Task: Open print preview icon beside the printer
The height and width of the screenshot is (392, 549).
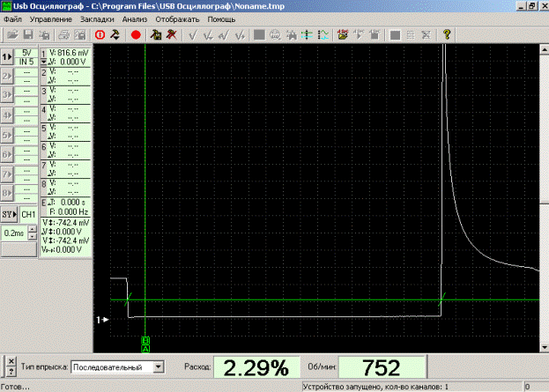Action: 80,34
